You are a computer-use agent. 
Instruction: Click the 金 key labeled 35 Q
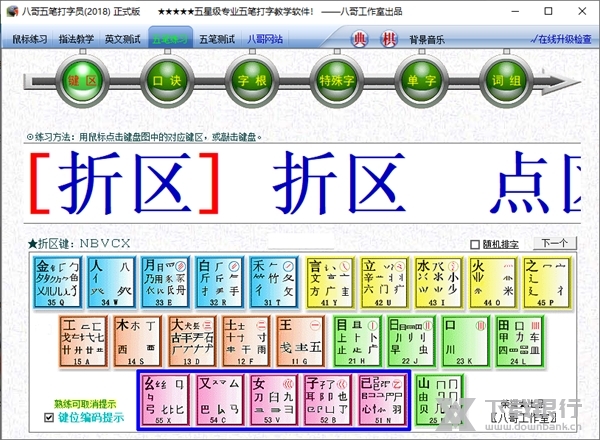pyautogui.click(x=57, y=282)
